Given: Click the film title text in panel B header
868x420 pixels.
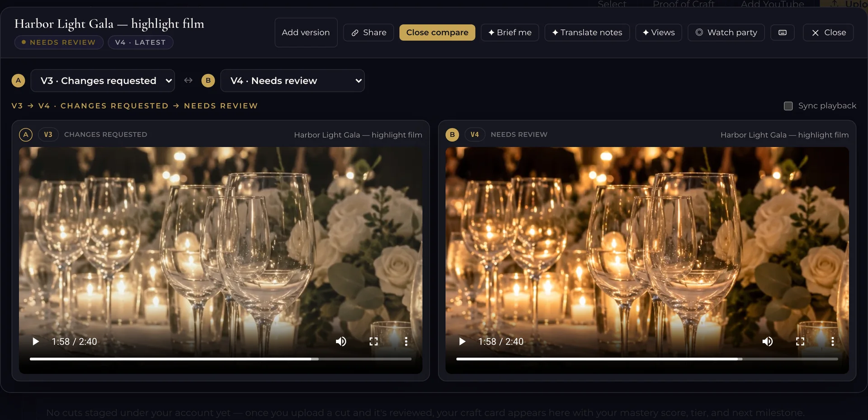Looking at the screenshot, I should pyautogui.click(x=784, y=135).
